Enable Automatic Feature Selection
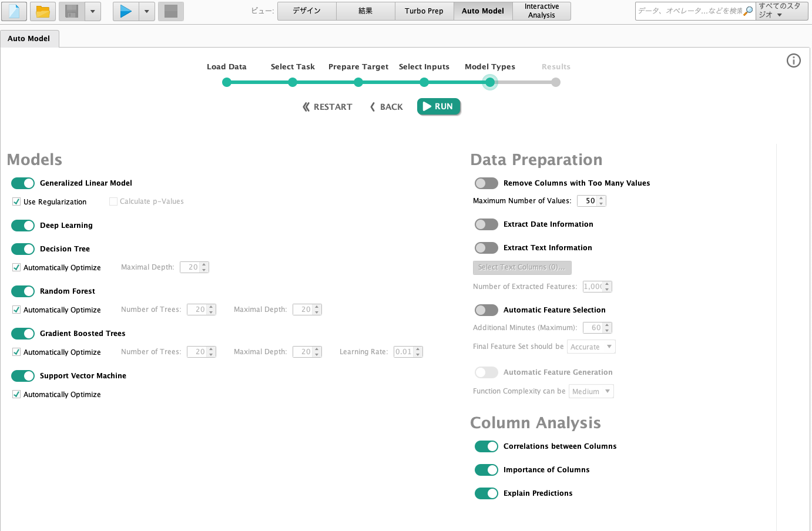 click(486, 310)
